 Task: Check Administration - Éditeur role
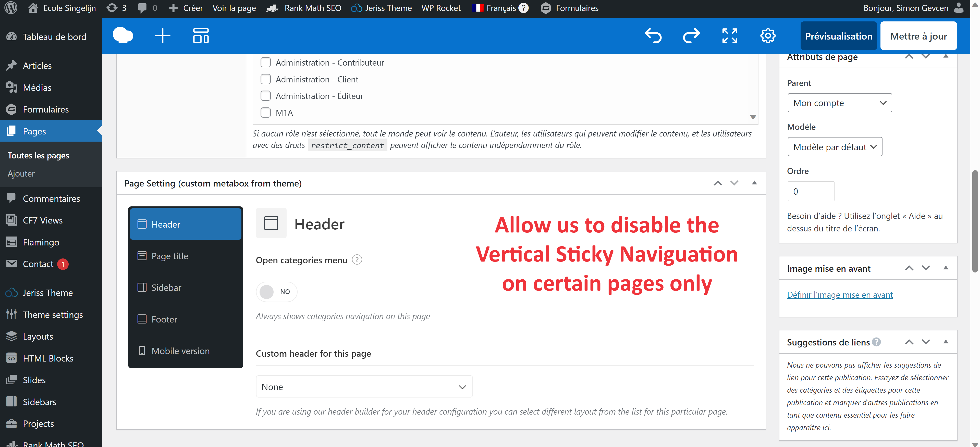tap(265, 96)
